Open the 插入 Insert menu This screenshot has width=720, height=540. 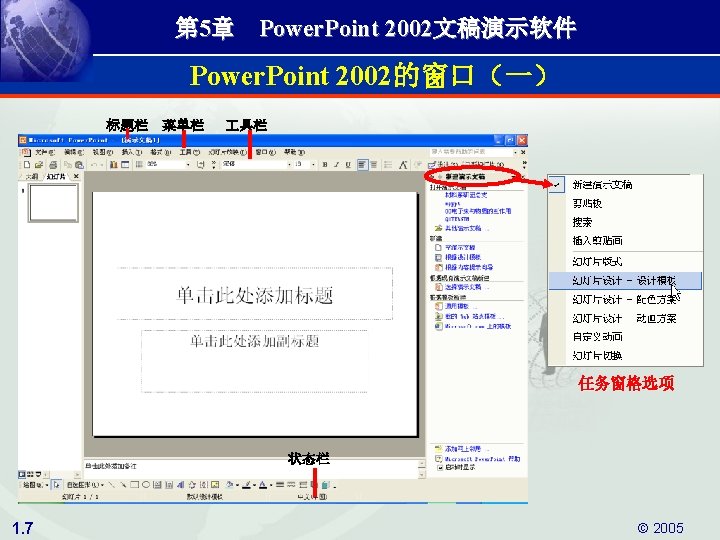131,152
